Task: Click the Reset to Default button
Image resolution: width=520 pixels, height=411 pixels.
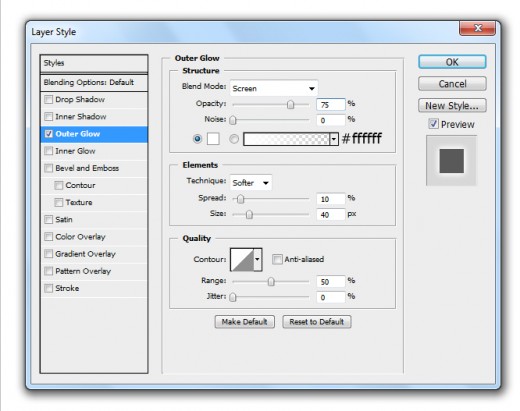Action: coord(317,322)
